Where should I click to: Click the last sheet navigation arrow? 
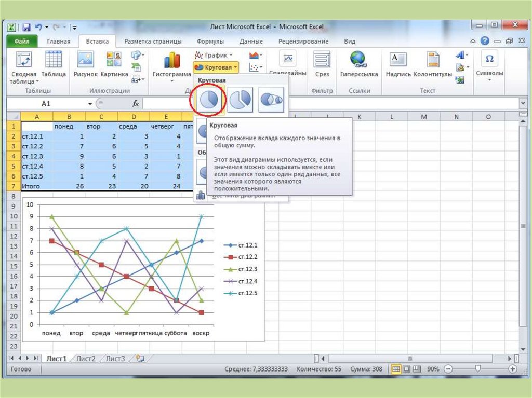click(x=36, y=359)
